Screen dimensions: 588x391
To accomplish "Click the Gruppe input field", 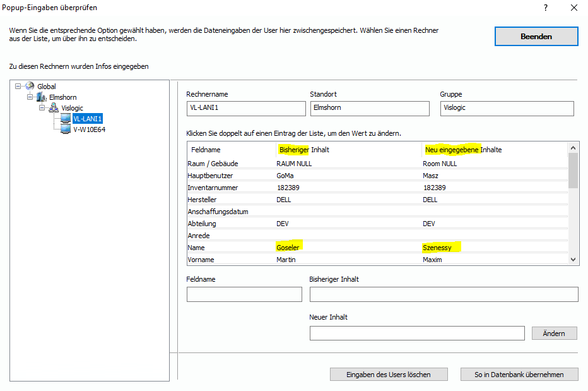I will (x=507, y=108).
